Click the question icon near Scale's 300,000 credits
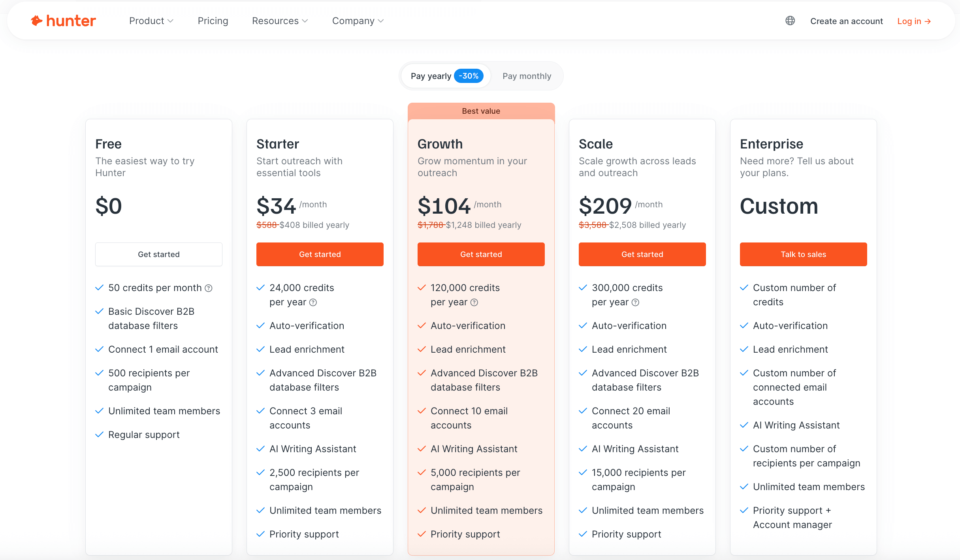960x560 pixels. [x=636, y=303]
